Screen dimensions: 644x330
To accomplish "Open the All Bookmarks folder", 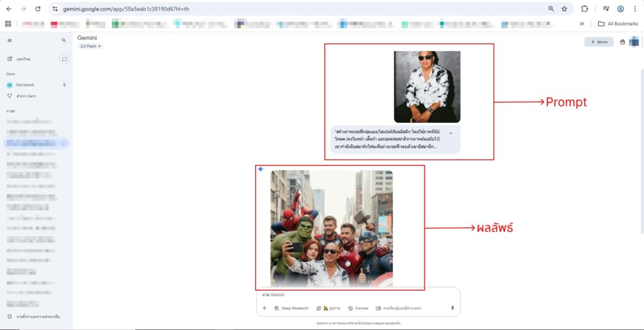I will tap(618, 24).
